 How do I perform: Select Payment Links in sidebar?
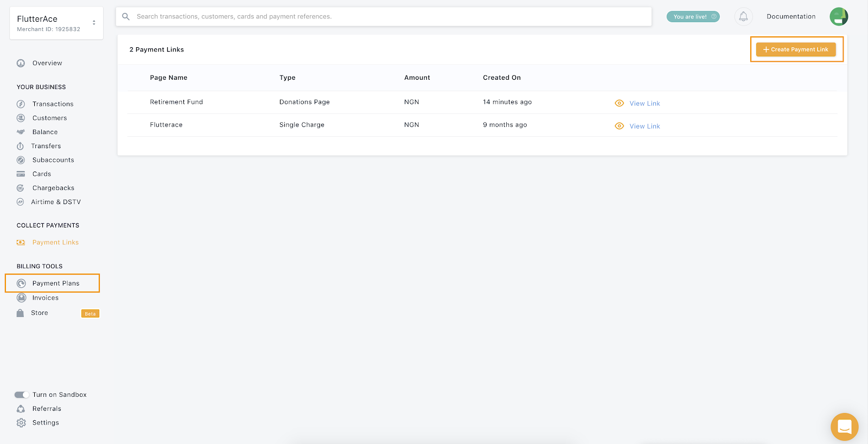pyautogui.click(x=55, y=243)
